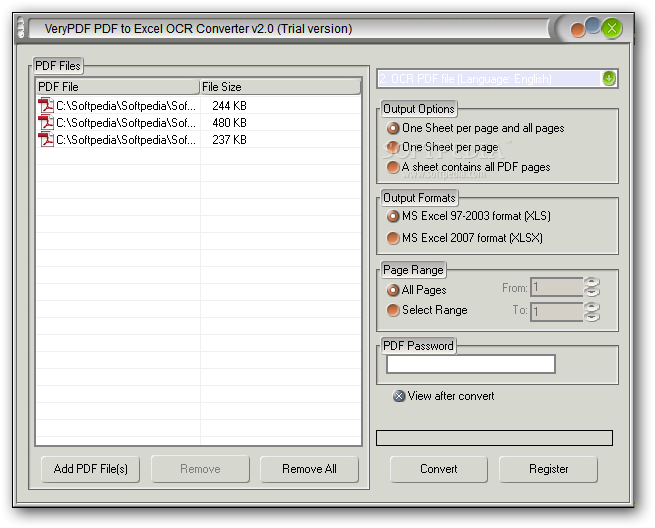Screen dimensions: 655x528
Task: Click the From page number field
Action: tap(556, 287)
